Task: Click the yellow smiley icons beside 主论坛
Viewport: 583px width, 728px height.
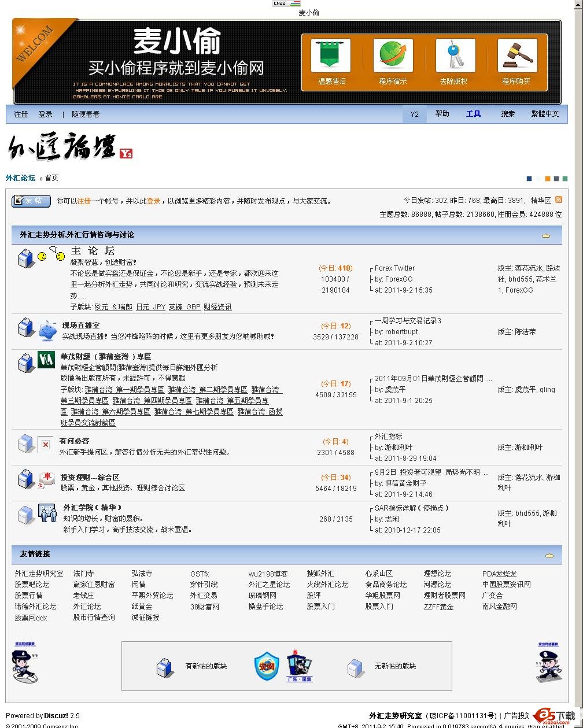Action: coord(51,254)
